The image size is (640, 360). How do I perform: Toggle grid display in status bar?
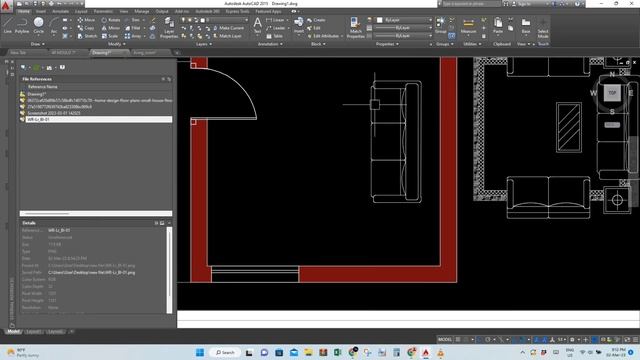pyautogui.click(x=458, y=340)
